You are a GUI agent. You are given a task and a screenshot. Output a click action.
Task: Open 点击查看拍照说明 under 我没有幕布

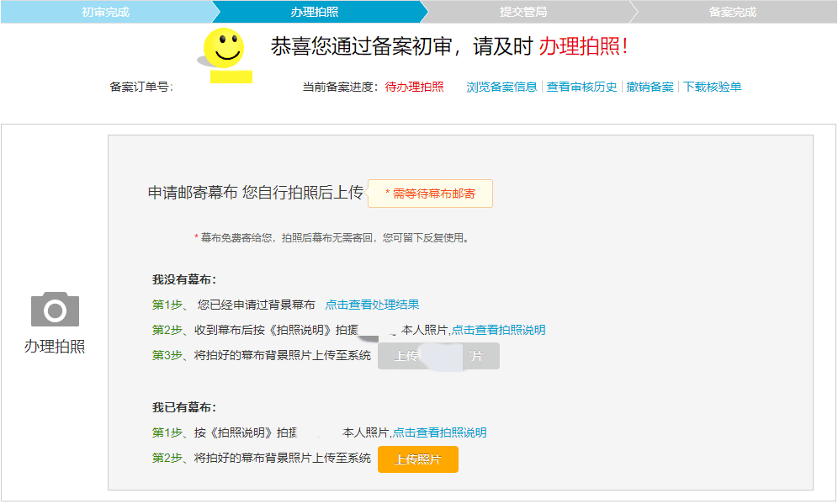498,330
